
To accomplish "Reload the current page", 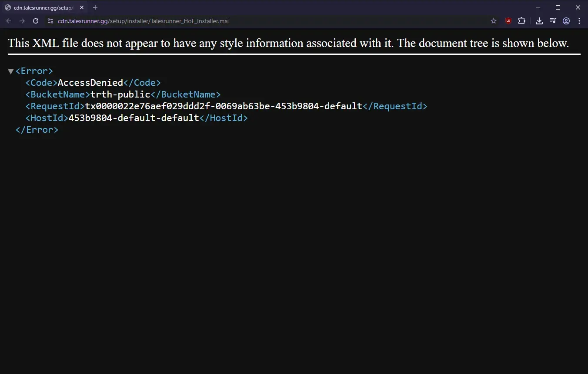I will pos(36,21).
